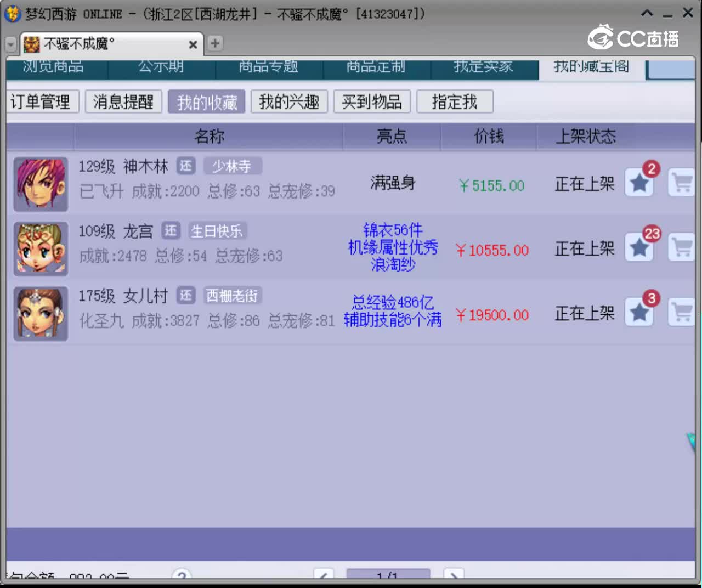Image resolution: width=702 pixels, height=588 pixels.
Task: Click the 少林寺 server tag
Action: [233, 166]
